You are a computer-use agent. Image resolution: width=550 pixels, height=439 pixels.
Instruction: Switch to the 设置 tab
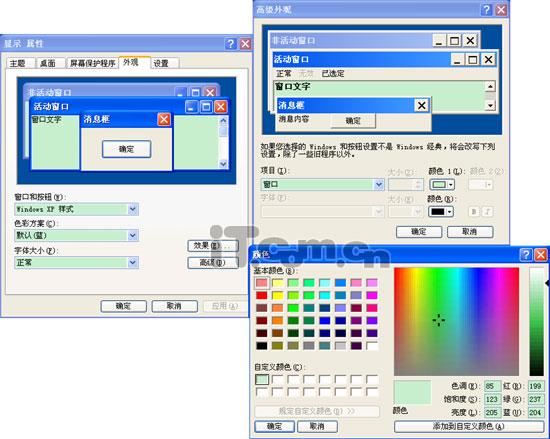tap(161, 63)
